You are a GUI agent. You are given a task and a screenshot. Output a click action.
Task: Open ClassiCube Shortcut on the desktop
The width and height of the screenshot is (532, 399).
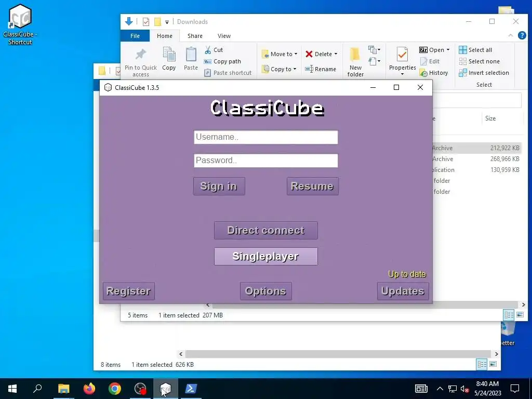[x=20, y=24]
